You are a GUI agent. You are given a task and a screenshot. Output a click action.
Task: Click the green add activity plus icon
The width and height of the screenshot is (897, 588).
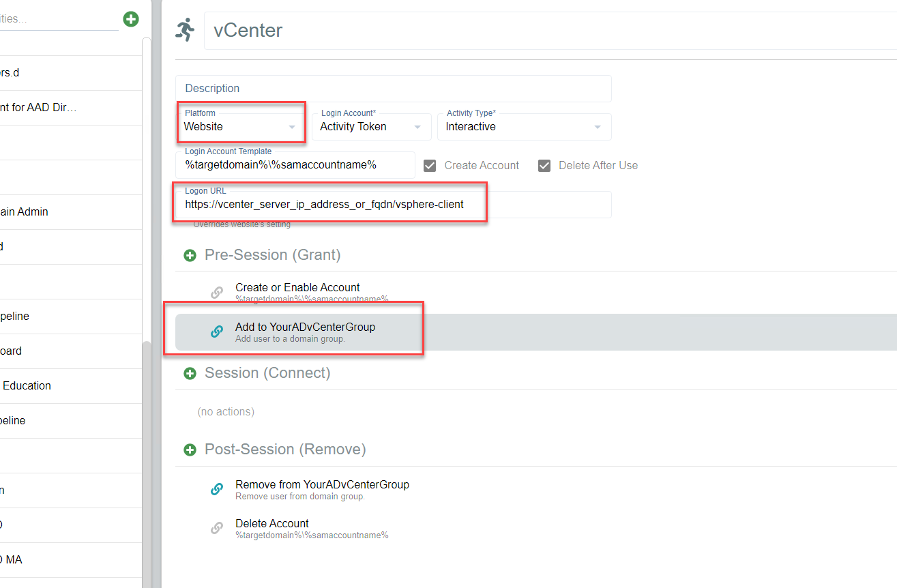[131, 19]
